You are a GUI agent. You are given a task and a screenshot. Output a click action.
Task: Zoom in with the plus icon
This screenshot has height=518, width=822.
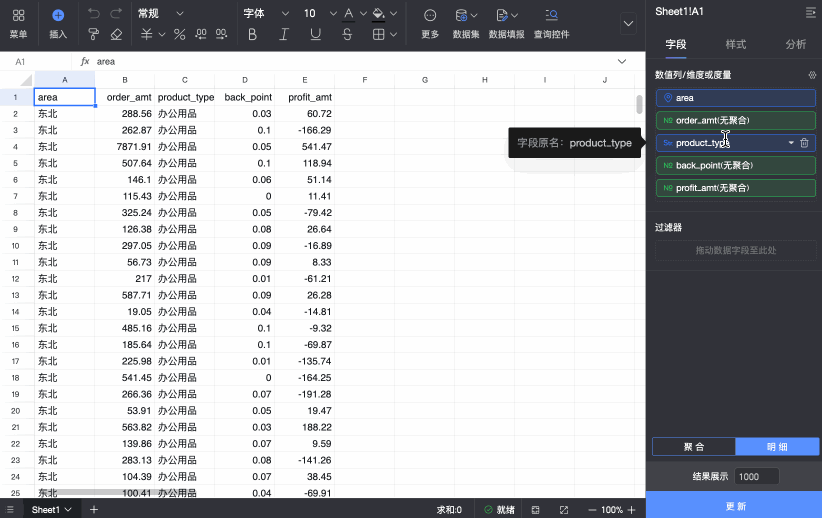coord(631,510)
